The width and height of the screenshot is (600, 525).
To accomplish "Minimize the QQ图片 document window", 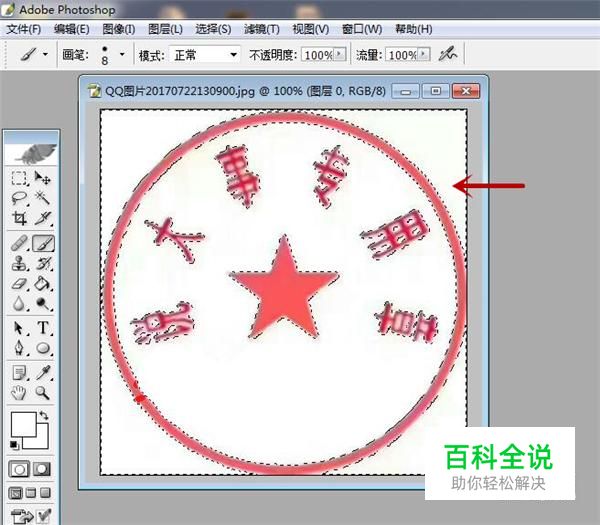I will coord(406,91).
